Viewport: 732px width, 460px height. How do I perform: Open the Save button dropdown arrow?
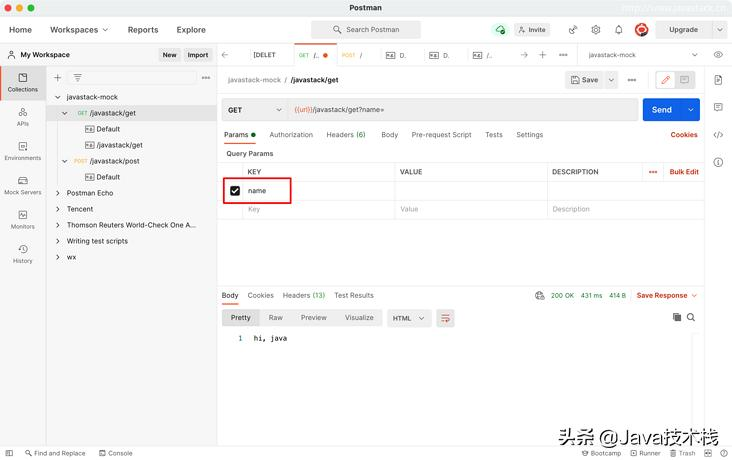point(611,80)
